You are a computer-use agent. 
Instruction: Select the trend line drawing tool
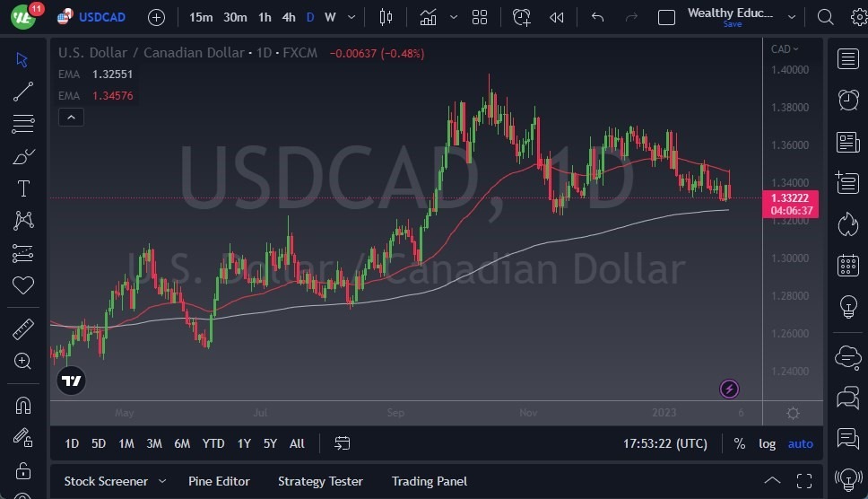(x=22, y=92)
